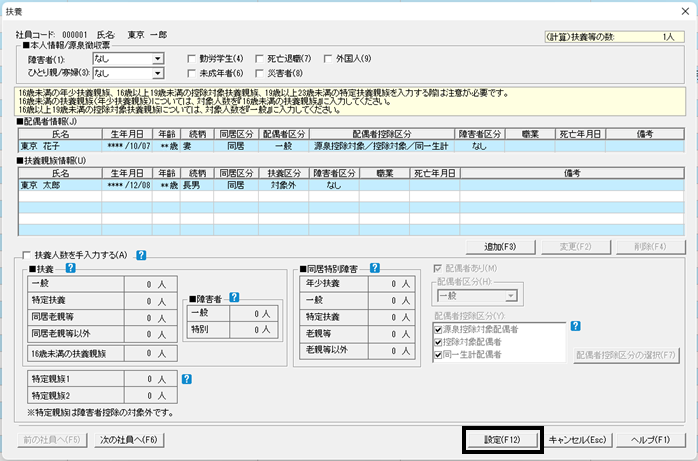The height and width of the screenshot is (461, 698).
Task: Select spouse row 東京 花子
Action: 351,146
